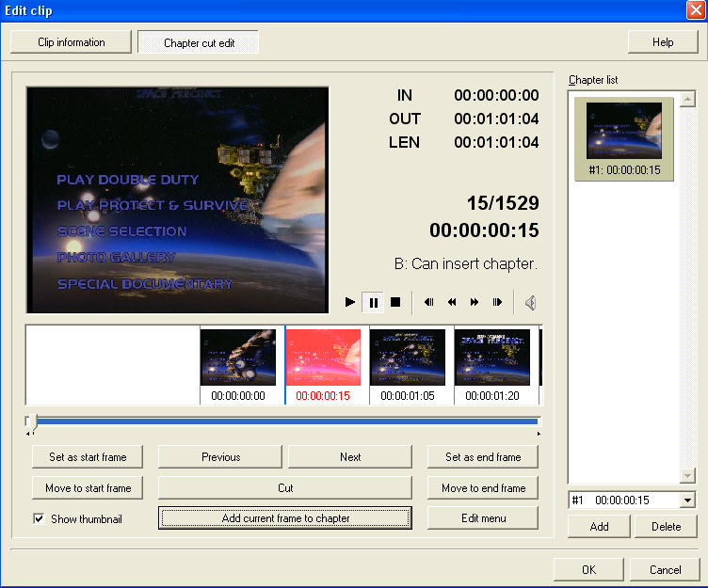
Task: Delete the selected chapter
Action: 666,526
